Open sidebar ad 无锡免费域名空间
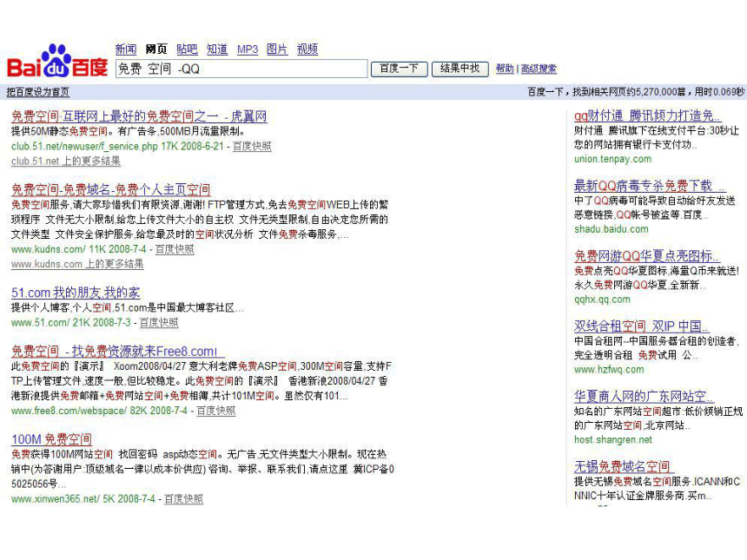Viewport: 747px width, 560px height. pos(624,467)
